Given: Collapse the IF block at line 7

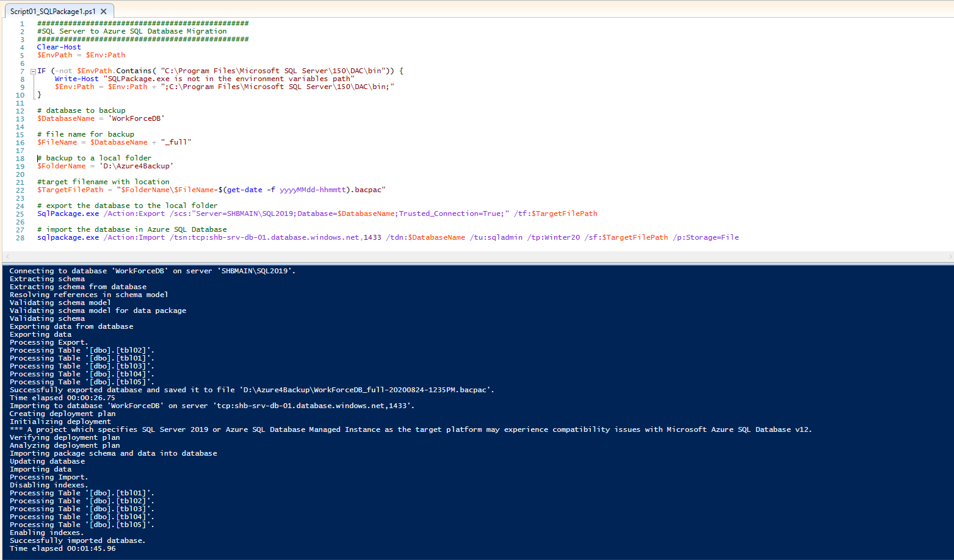Looking at the screenshot, I should pyautogui.click(x=32, y=70).
